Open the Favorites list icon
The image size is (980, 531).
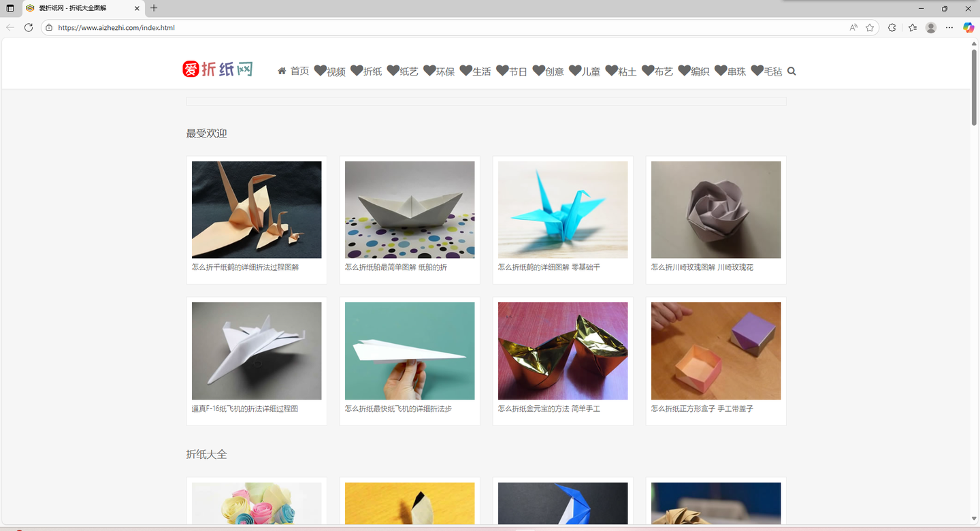[913, 27]
